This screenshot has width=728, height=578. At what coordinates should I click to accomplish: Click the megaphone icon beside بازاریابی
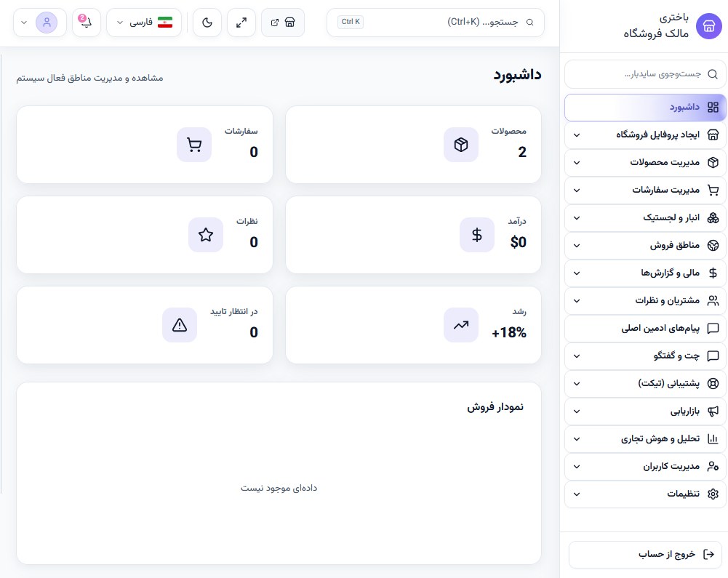click(x=713, y=412)
